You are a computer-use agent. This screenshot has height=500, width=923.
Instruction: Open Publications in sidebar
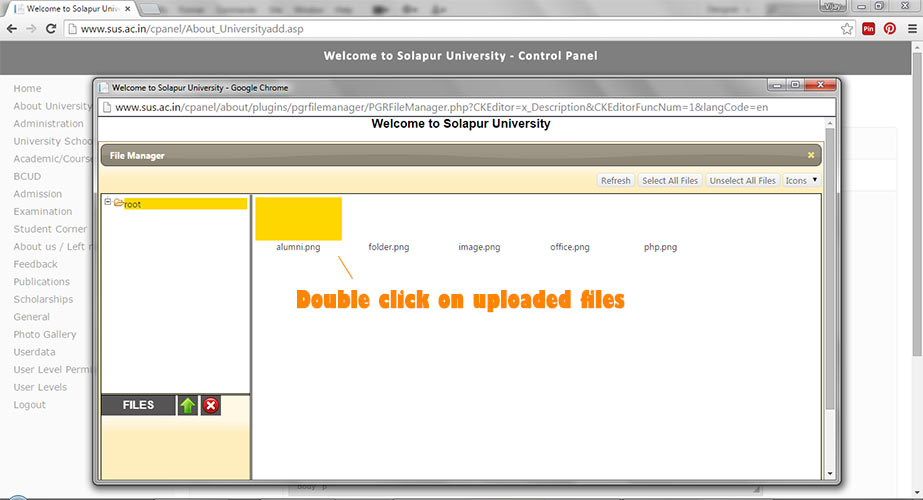[x=41, y=282]
